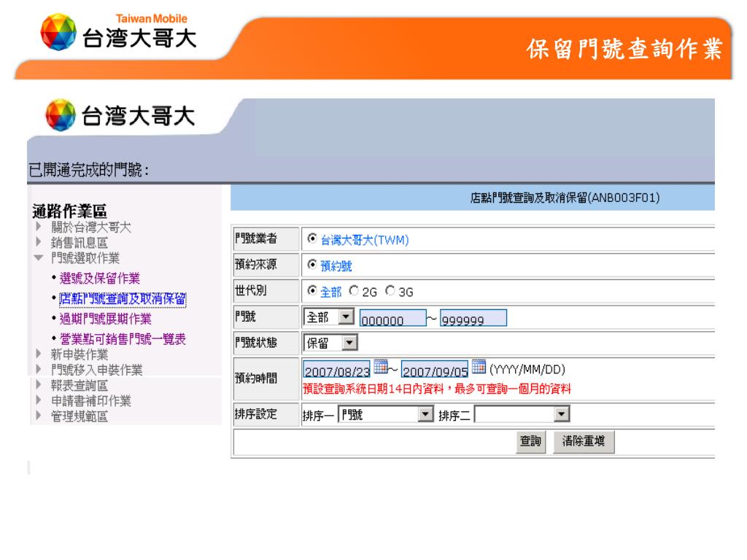Click the Taiwan Mobile logo in orange header

coord(118,32)
